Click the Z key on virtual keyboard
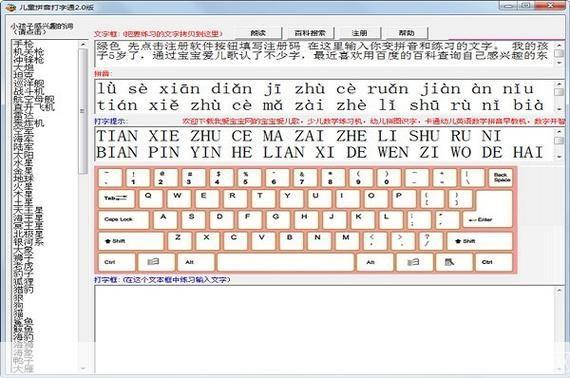 click(x=180, y=241)
